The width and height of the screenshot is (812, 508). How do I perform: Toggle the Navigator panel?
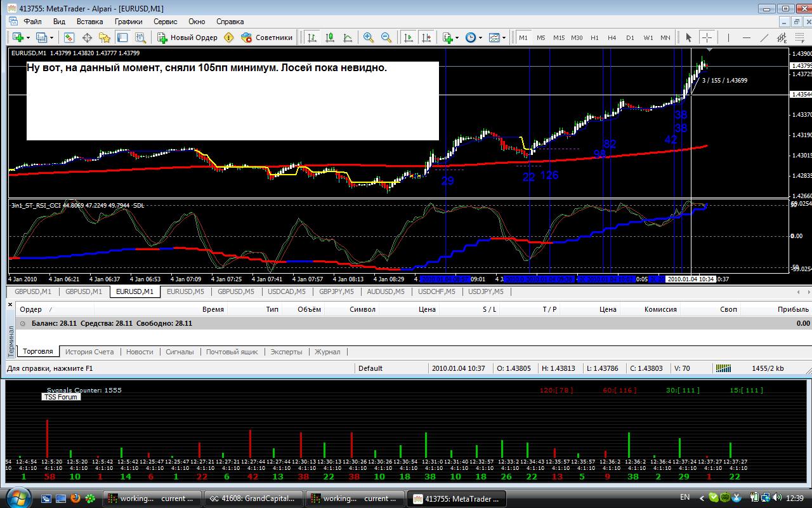click(x=105, y=37)
